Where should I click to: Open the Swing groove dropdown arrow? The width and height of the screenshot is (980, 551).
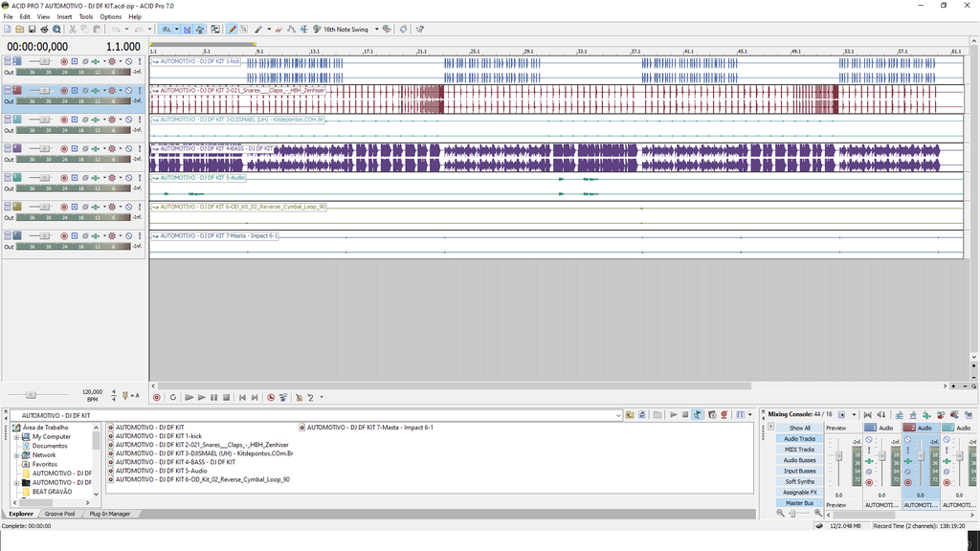tap(377, 29)
